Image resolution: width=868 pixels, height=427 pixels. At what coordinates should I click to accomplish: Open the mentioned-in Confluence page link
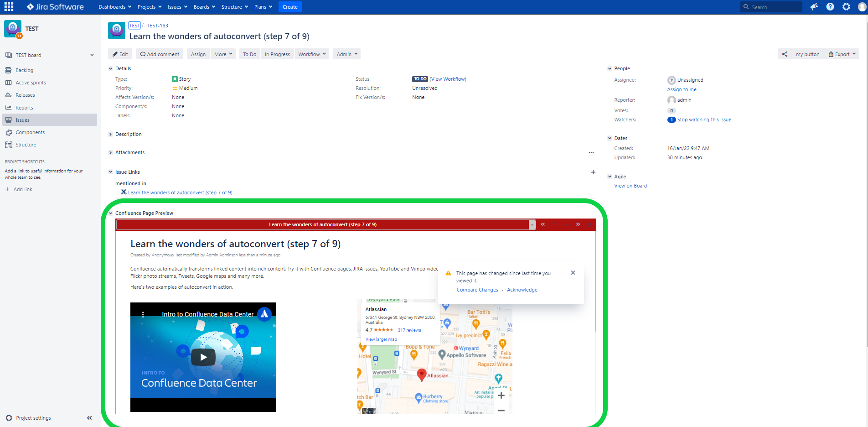pyautogui.click(x=180, y=193)
